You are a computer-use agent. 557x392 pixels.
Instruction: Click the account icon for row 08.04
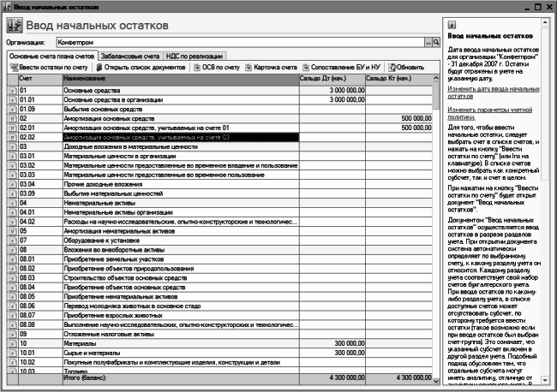(x=13, y=288)
